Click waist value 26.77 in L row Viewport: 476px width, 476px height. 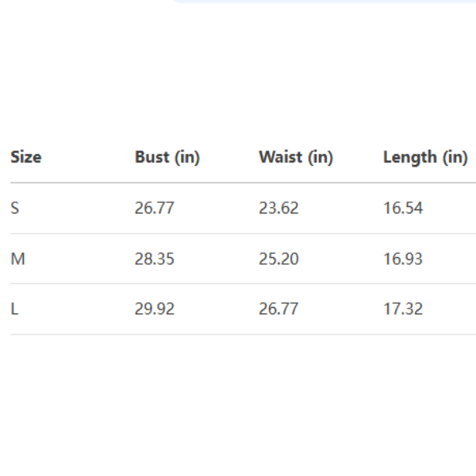(278, 309)
